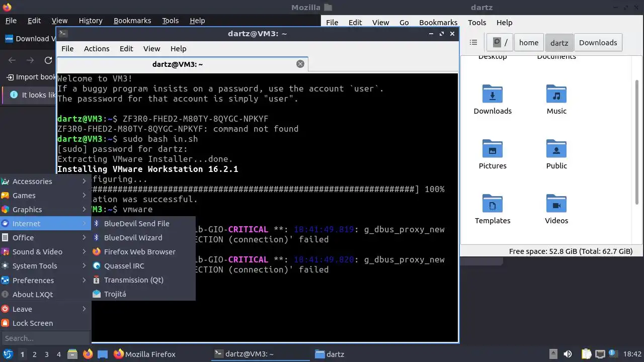Click the dartz path bar button
The height and width of the screenshot is (362, 644).
point(559,43)
